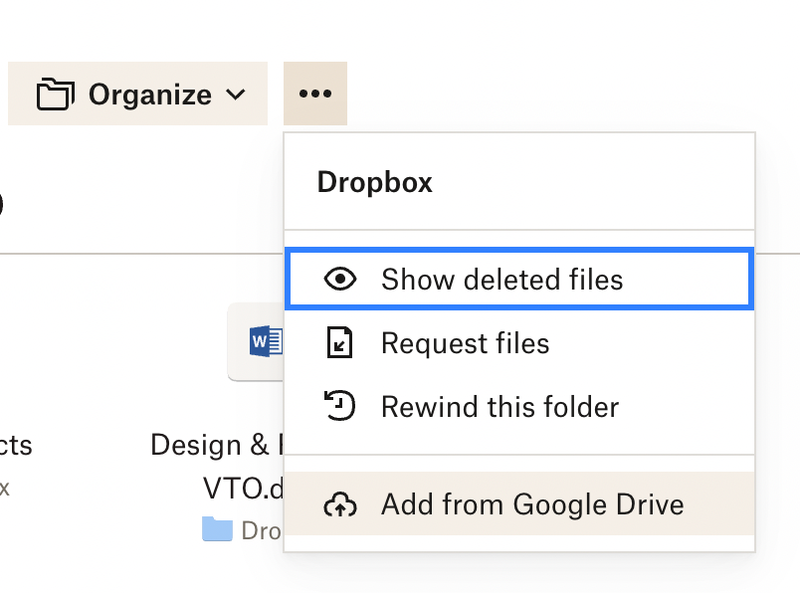The height and width of the screenshot is (593, 800).
Task: Open the Design & VTO document link
Action: pos(215,460)
